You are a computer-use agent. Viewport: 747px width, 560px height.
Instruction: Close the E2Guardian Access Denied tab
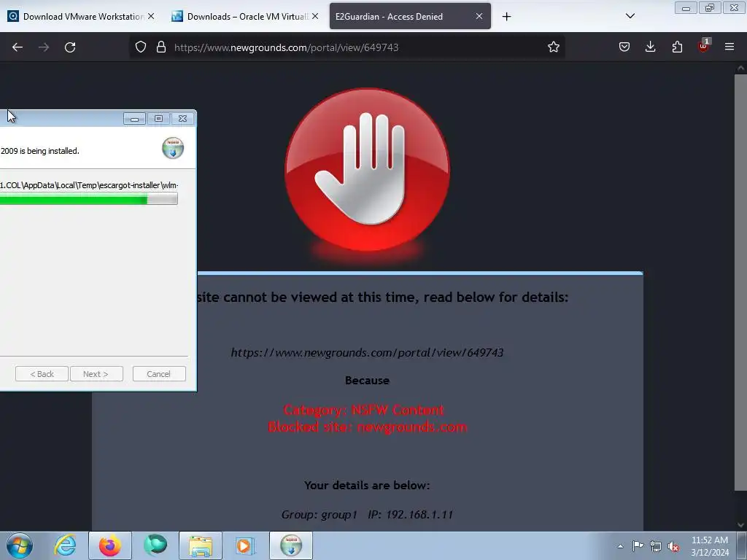479,17
